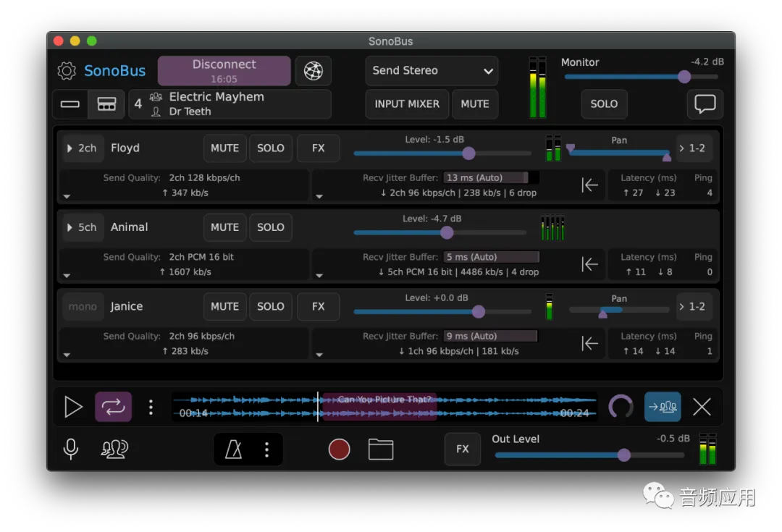Click Animal's Latency and Ping readout
Image resolution: width=782 pixels, height=532 pixels.
click(663, 264)
